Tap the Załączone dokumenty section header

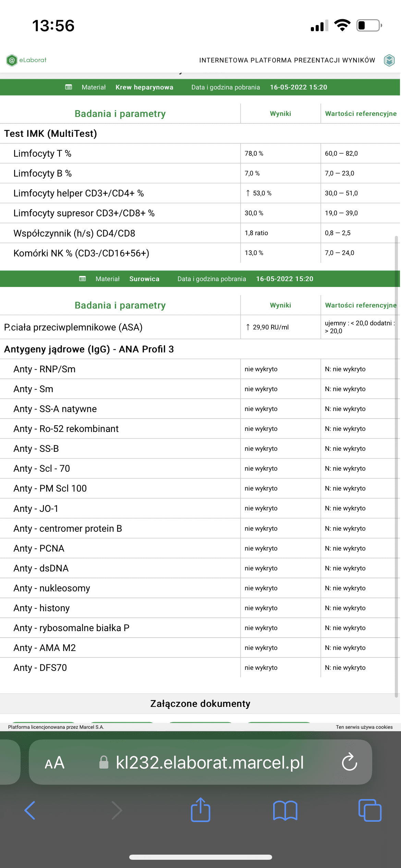pos(200,703)
